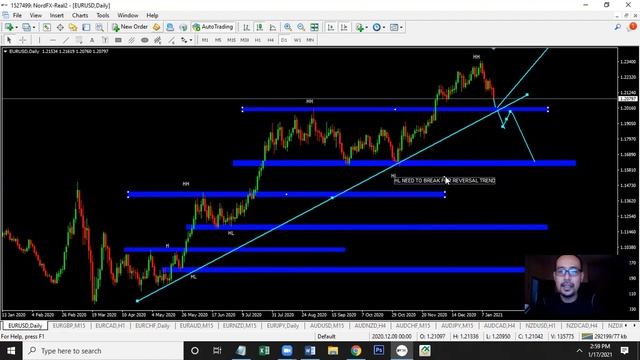Image resolution: width=640 pixels, height=360 pixels.
Task: Switch to the M1 timeframe
Action: pyautogui.click(x=205, y=40)
